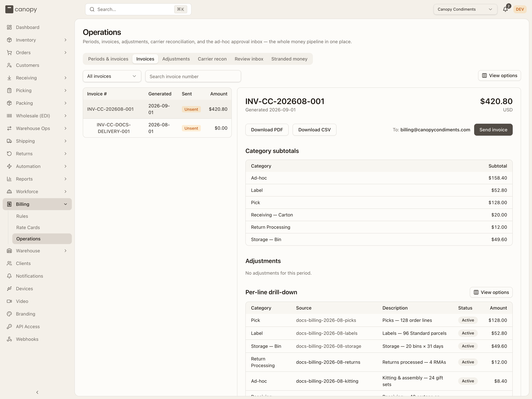Click the Workforce hard-hat icon
Viewport: 532px width, 399px height.
tap(9, 192)
